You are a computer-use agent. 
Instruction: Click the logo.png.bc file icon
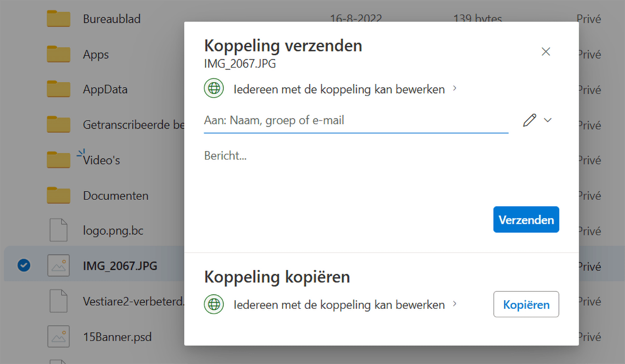pyautogui.click(x=59, y=231)
